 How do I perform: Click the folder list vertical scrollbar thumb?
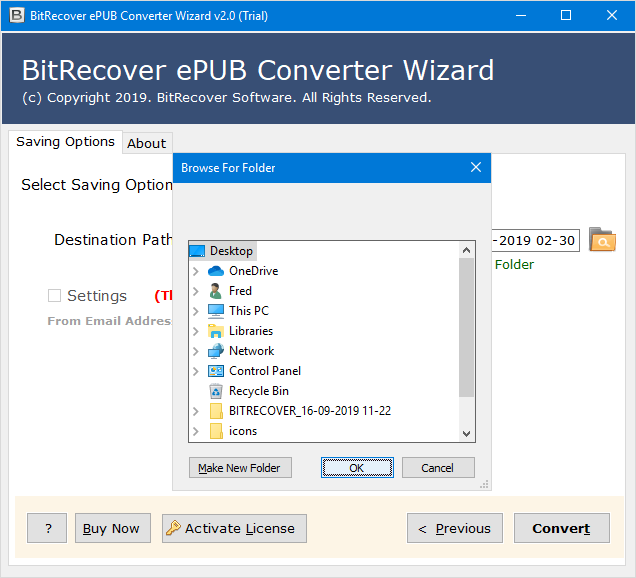click(x=466, y=328)
